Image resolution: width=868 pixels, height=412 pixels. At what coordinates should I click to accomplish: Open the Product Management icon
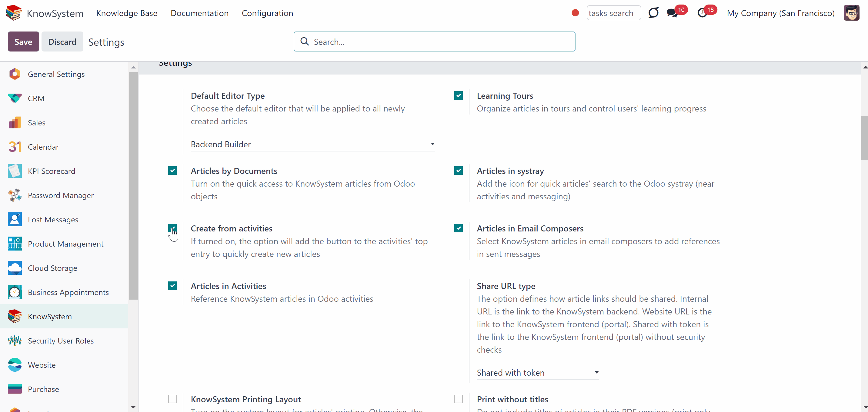[15, 244]
